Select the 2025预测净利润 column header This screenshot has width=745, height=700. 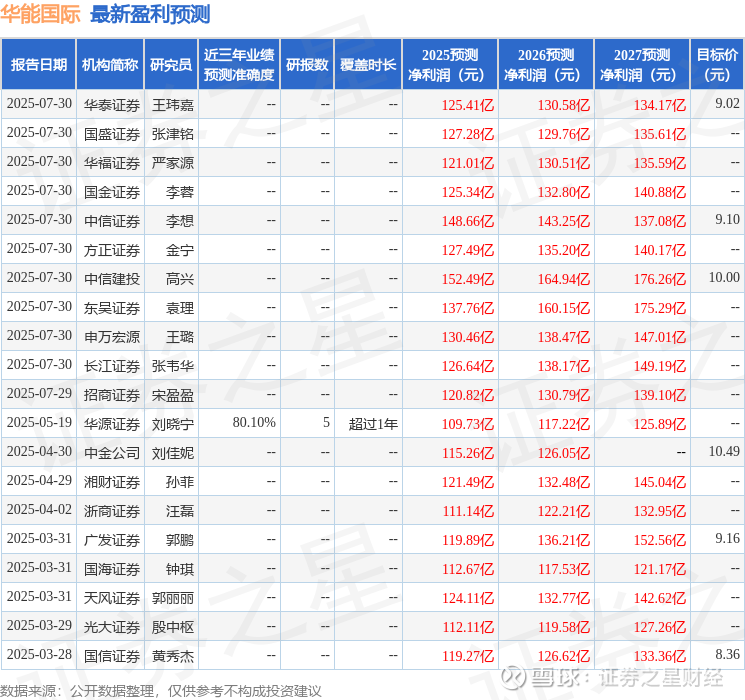pyautogui.click(x=450, y=65)
